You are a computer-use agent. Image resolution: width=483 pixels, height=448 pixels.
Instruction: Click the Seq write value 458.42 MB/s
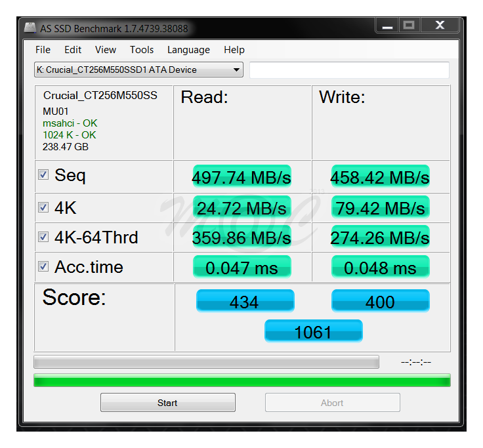[380, 176]
